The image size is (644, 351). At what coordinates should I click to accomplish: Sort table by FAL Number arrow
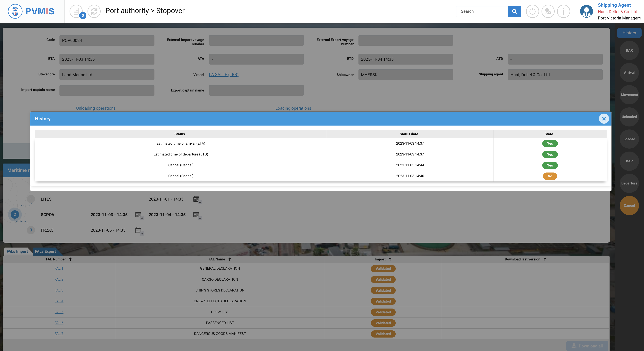coord(70,259)
